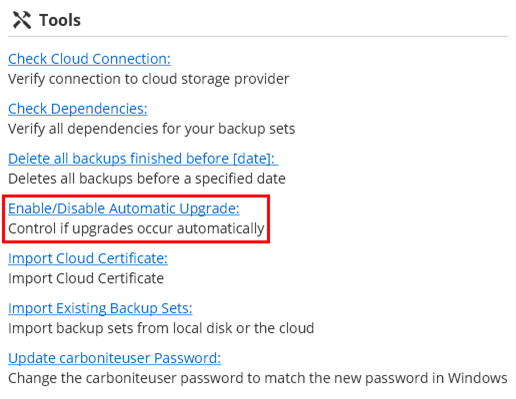Open the Check Dependencies link

[x=78, y=109]
